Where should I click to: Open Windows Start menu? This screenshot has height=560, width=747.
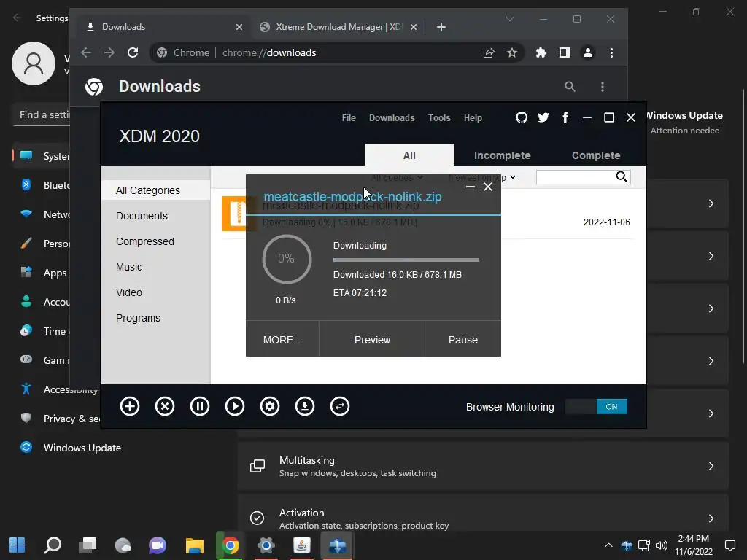point(18,545)
